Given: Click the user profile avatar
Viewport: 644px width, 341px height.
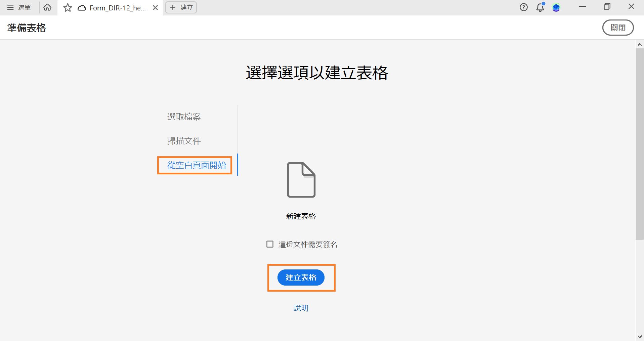Looking at the screenshot, I should coord(556,7).
